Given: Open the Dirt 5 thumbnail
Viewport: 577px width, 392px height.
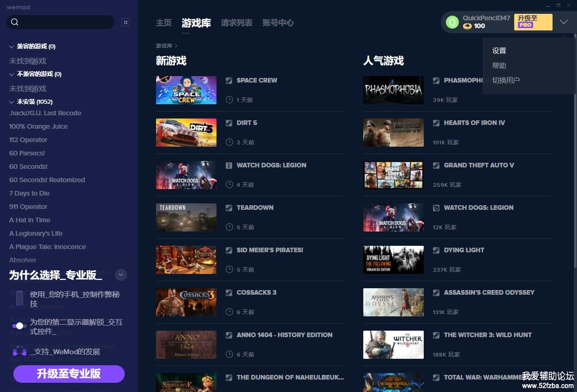Looking at the screenshot, I should [x=186, y=132].
